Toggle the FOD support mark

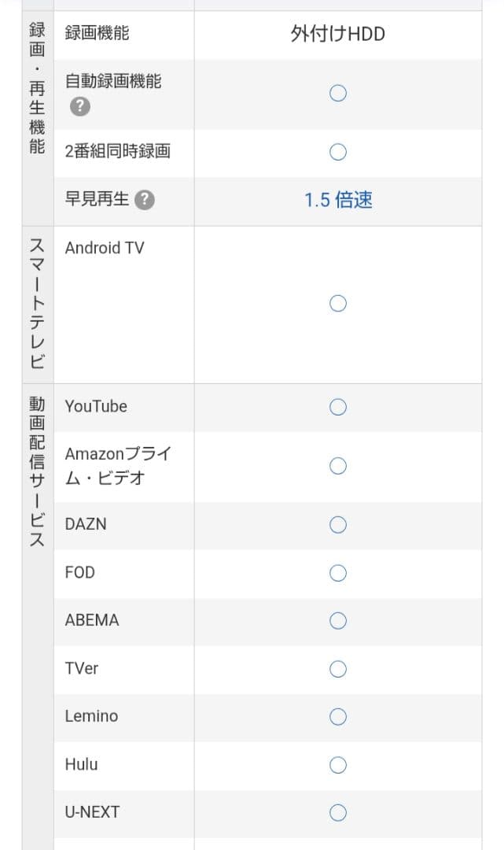(x=337, y=573)
